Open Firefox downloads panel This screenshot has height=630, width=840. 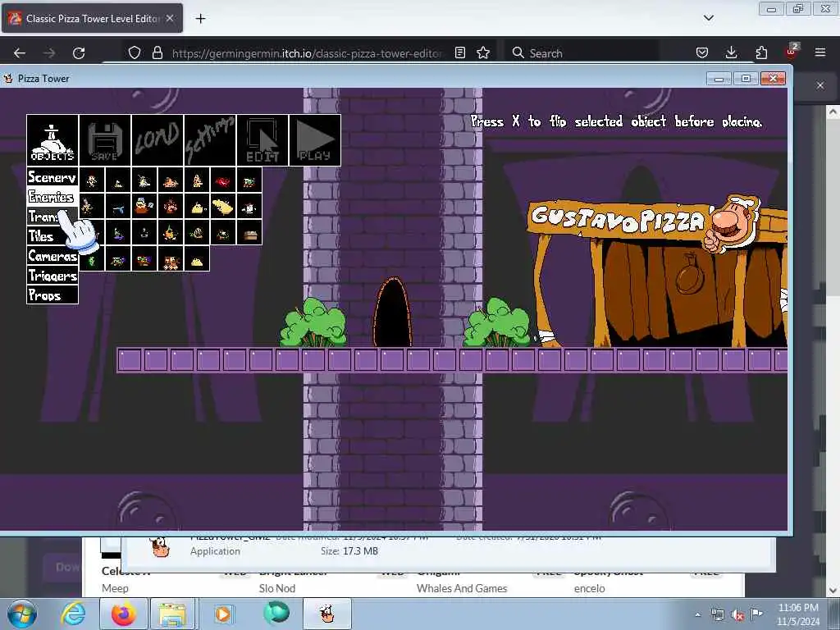click(x=731, y=52)
